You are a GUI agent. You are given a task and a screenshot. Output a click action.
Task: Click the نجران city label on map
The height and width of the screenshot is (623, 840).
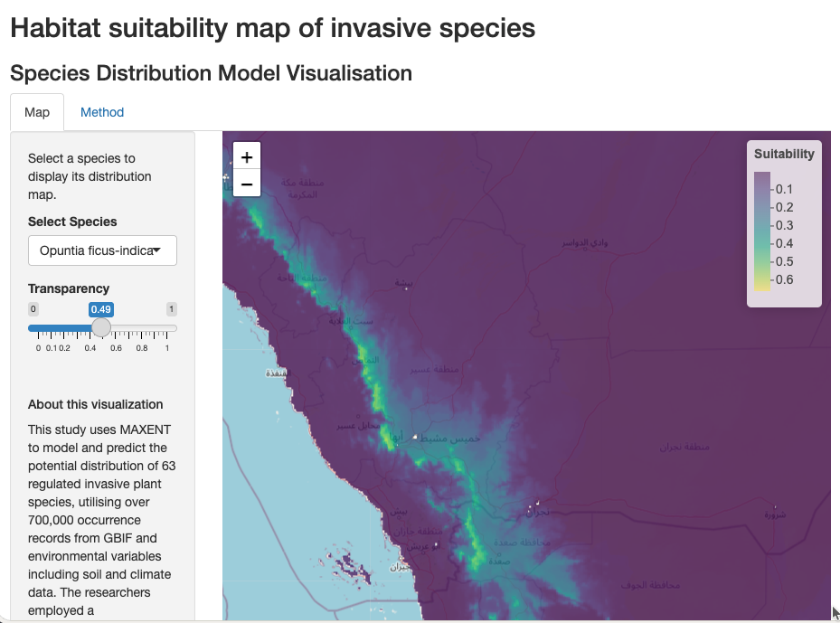pos(536,511)
